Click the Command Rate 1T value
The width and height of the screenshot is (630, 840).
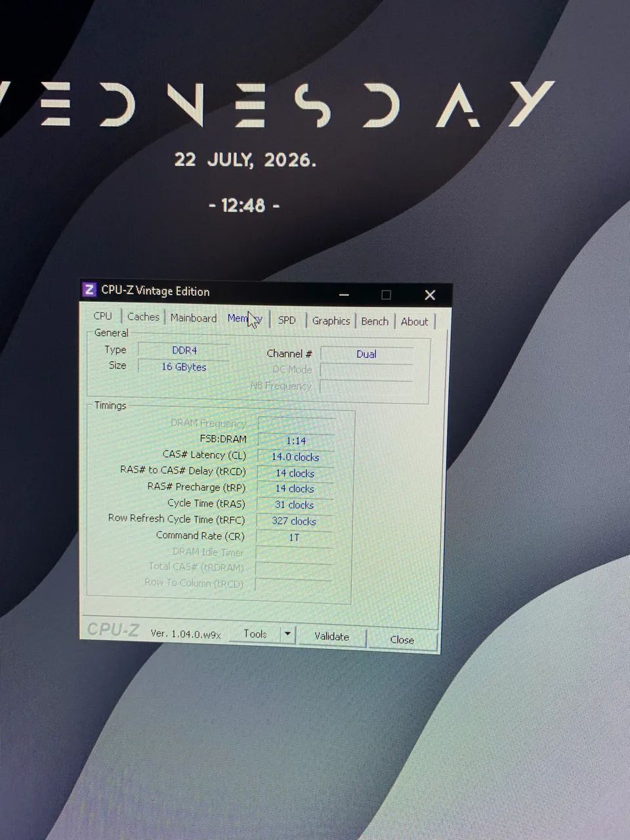pos(294,538)
